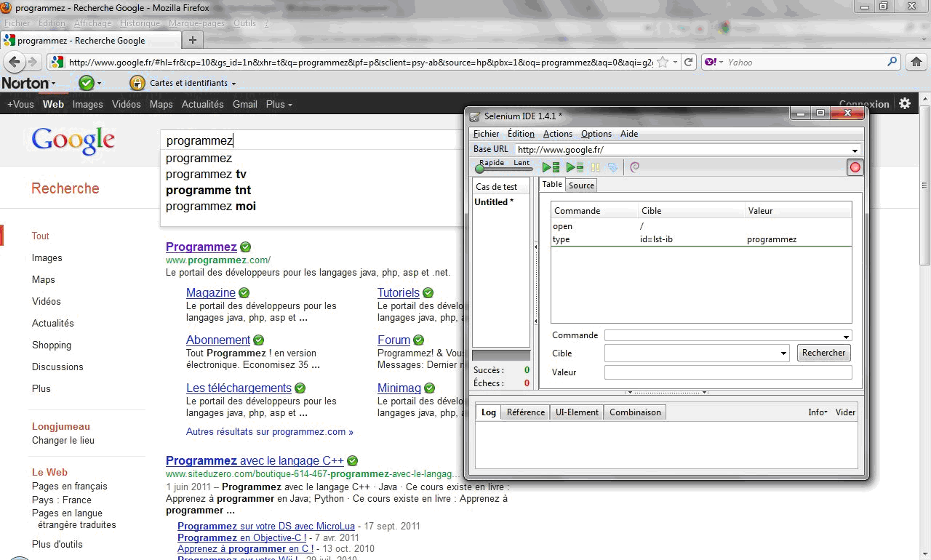Screen dimensions: 931x560
Task: Open the Commande combo box dropdown
Action: [x=846, y=337]
